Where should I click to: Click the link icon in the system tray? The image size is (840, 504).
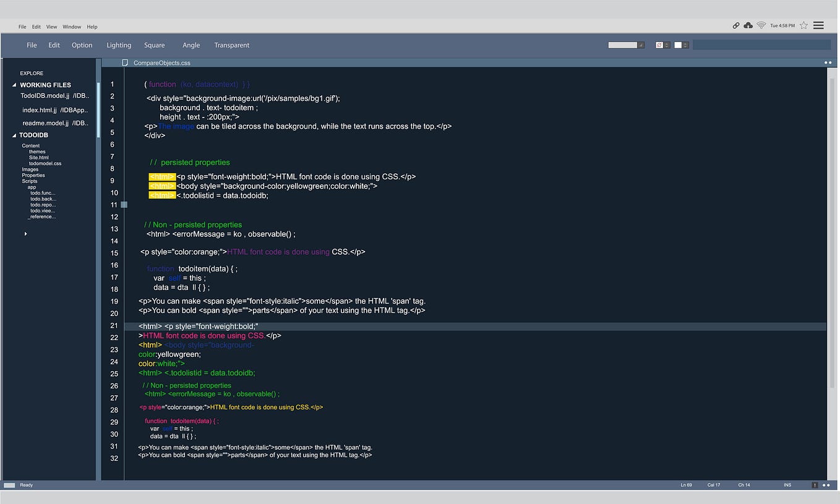point(735,25)
